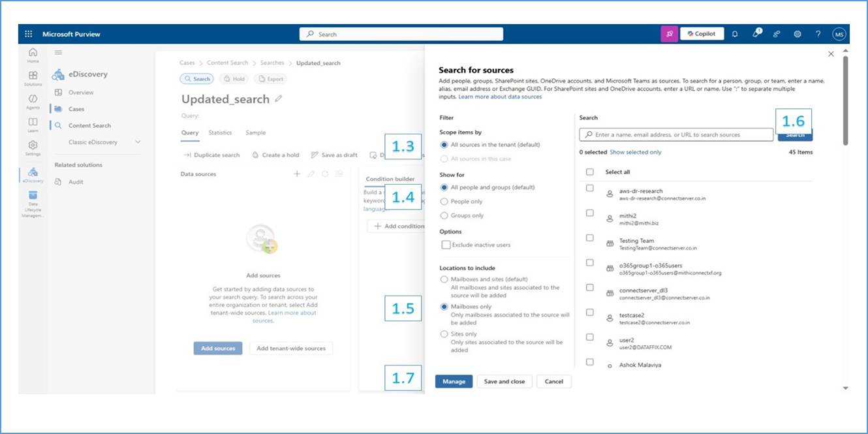Click the people connection icon in header

777,34
